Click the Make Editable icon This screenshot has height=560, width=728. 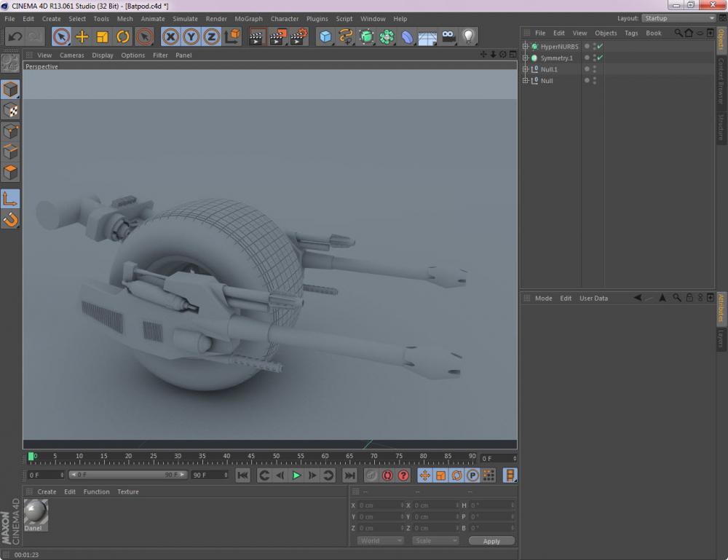[10, 63]
